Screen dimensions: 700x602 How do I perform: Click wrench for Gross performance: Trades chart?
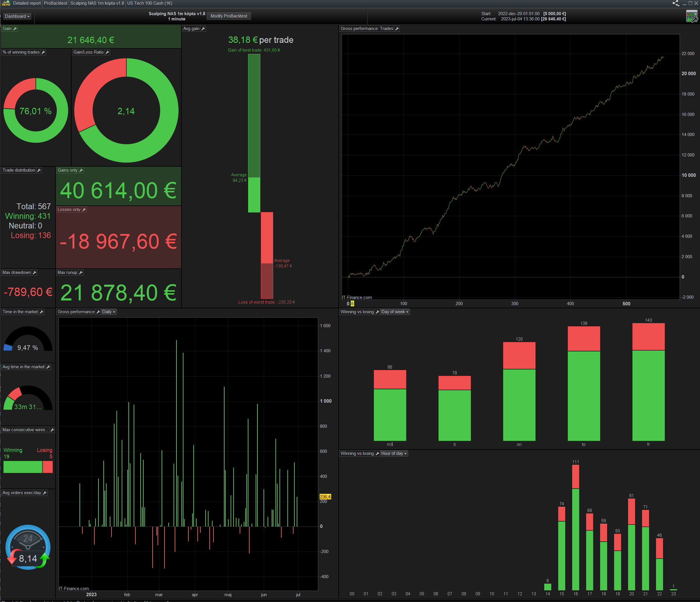tap(397, 29)
